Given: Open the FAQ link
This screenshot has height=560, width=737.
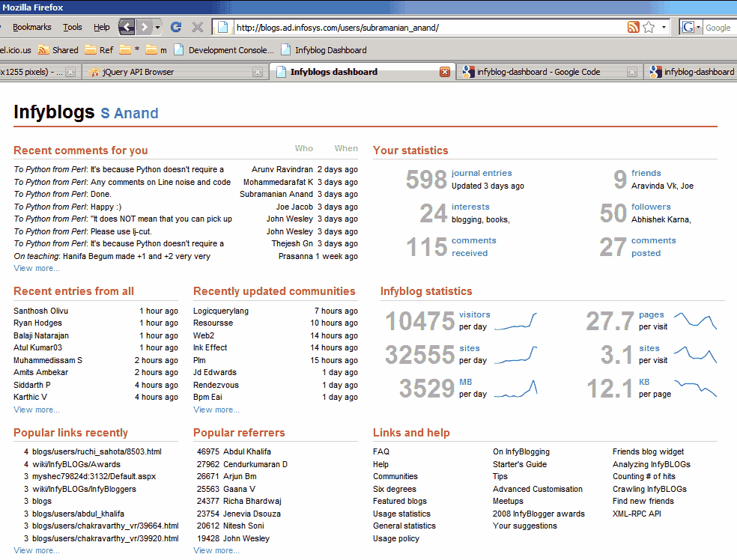Looking at the screenshot, I should (380, 451).
